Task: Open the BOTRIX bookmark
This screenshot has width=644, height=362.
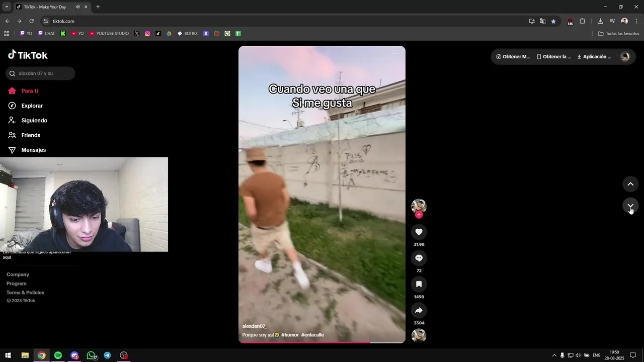Action: tap(188, 34)
